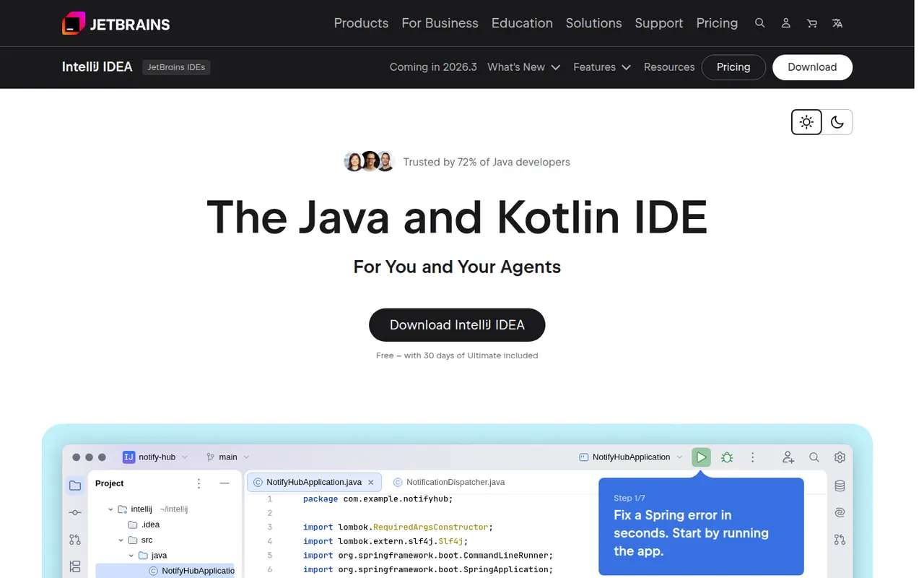
Task: Open the Resources link
Action: click(669, 67)
